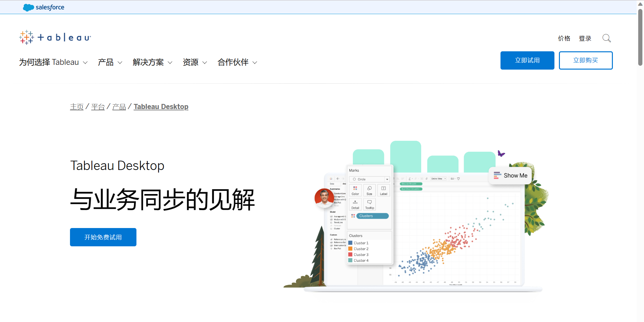Viewport: 644px width, 322px height.
Task: Click the Show Me card in illustration
Action: pos(510,175)
